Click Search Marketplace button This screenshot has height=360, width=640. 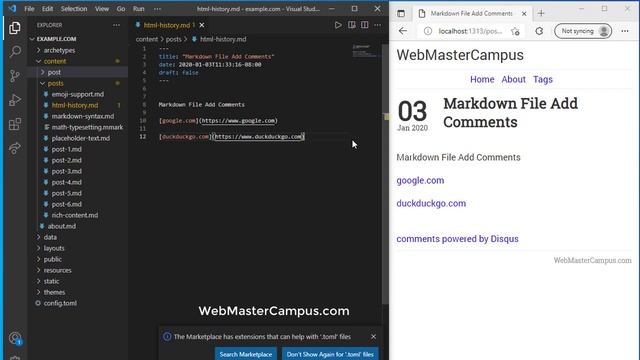click(246, 354)
